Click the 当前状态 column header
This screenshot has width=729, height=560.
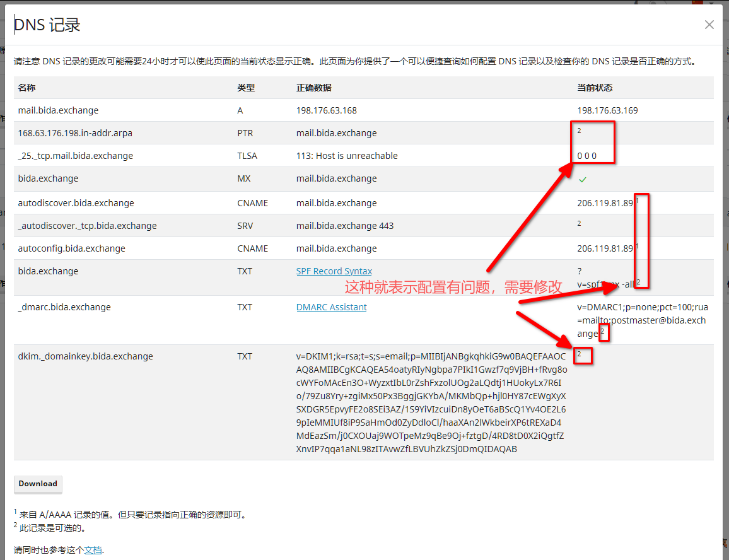(595, 88)
